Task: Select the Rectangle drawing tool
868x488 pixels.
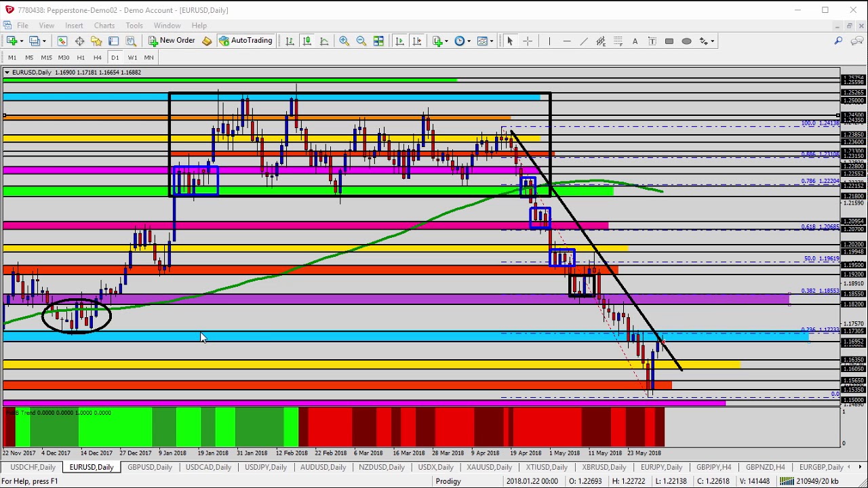Action: (669, 41)
